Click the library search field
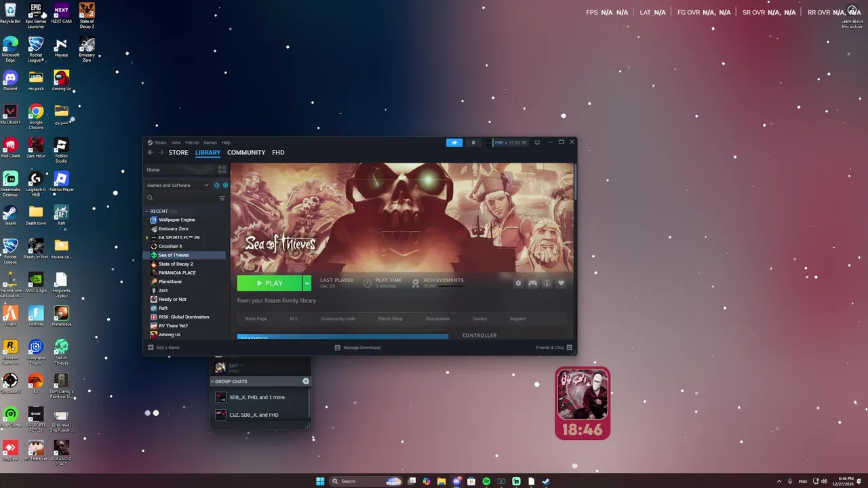Image resolution: width=868 pixels, height=488 pixels. [181, 198]
